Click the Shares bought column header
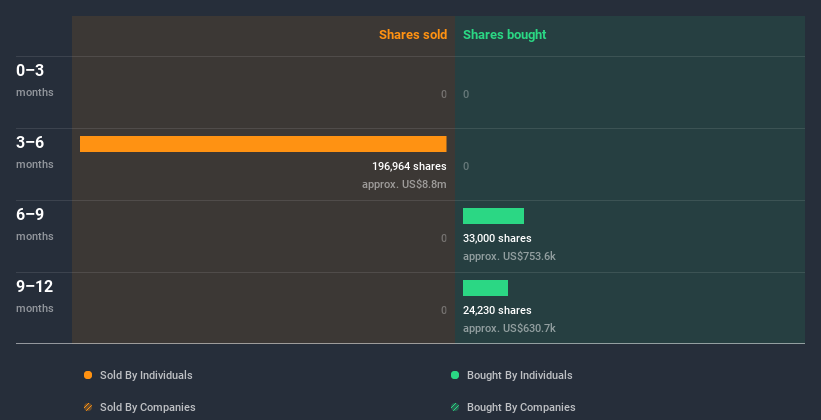Viewport: 821px width, 420px height. tap(504, 35)
